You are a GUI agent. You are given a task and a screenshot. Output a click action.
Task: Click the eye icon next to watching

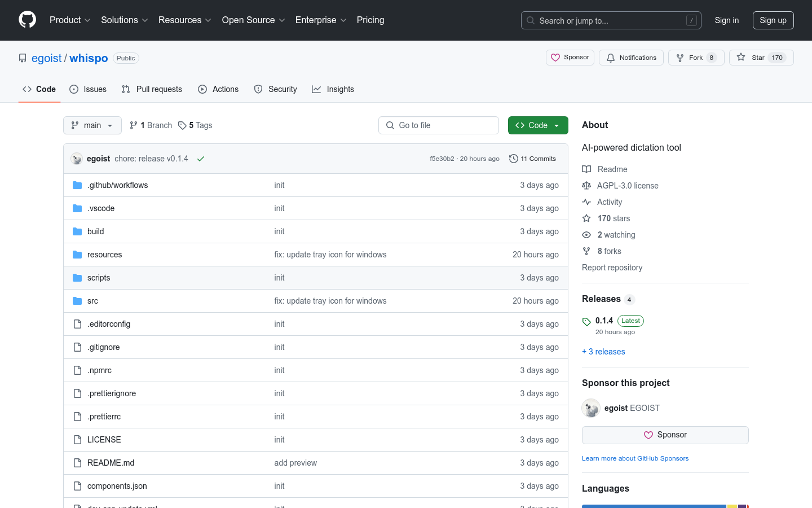[586, 235]
